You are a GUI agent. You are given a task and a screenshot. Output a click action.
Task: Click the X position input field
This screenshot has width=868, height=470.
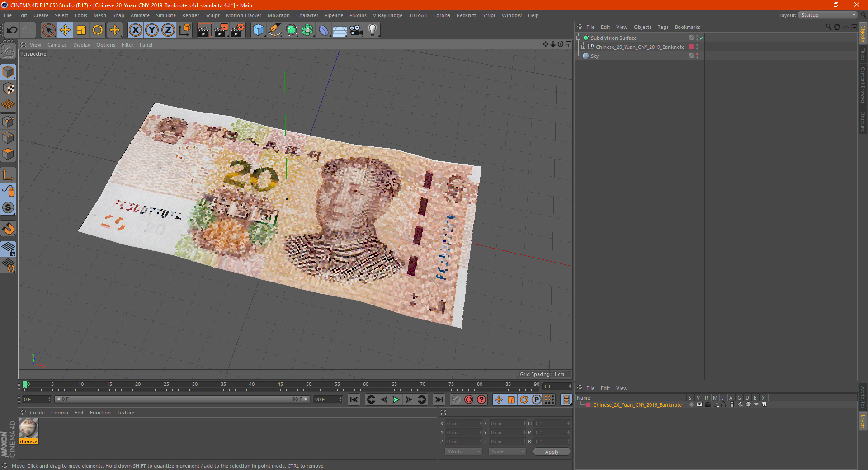tap(464, 423)
